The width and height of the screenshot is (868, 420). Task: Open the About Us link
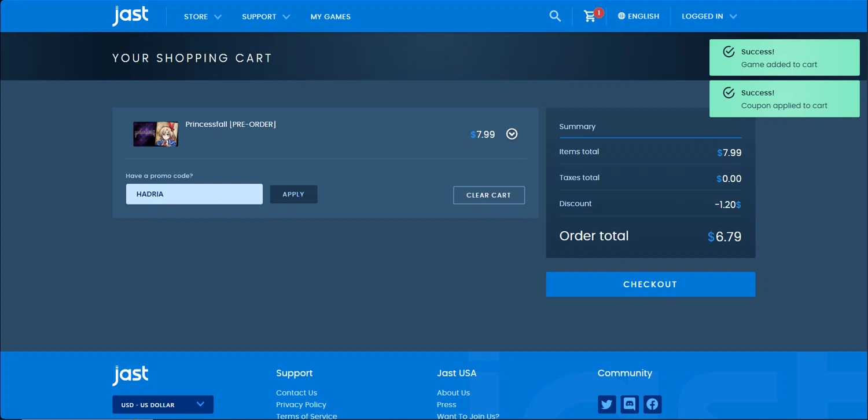pos(453,393)
